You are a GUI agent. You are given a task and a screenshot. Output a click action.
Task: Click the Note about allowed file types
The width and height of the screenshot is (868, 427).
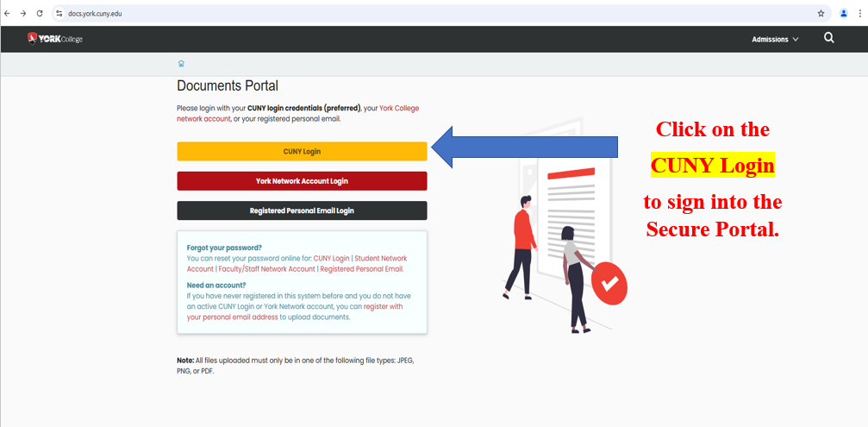[295, 366]
